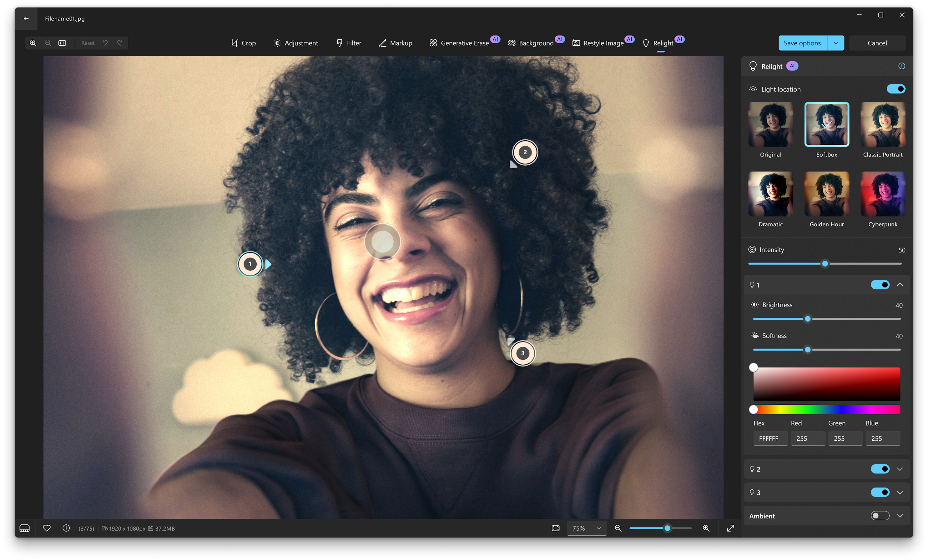Image resolution: width=928 pixels, height=560 pixels.
Task: Open the Markup tool
Action: click(x=395, y=43)
